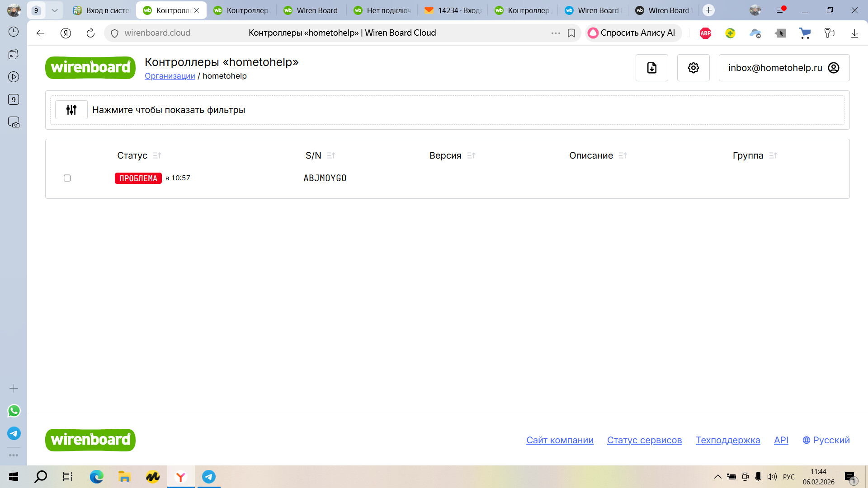Open the Русский language selector
Screen dimensions: 868x488
826,440
